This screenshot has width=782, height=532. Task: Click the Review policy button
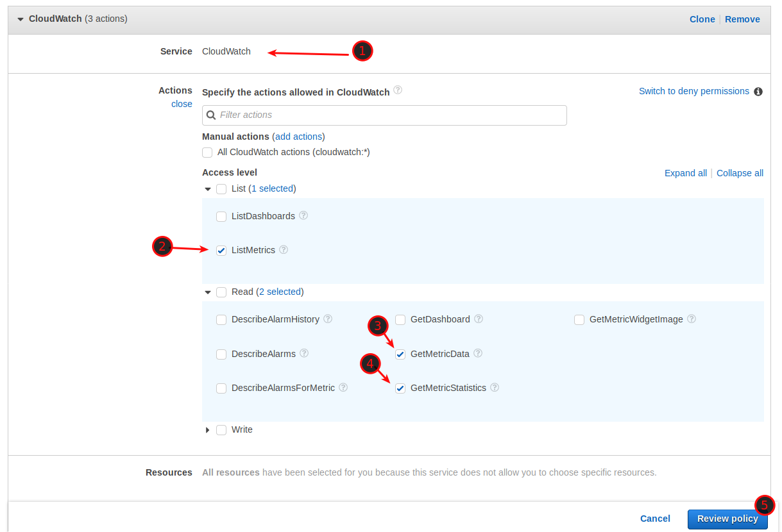point(727,519)
